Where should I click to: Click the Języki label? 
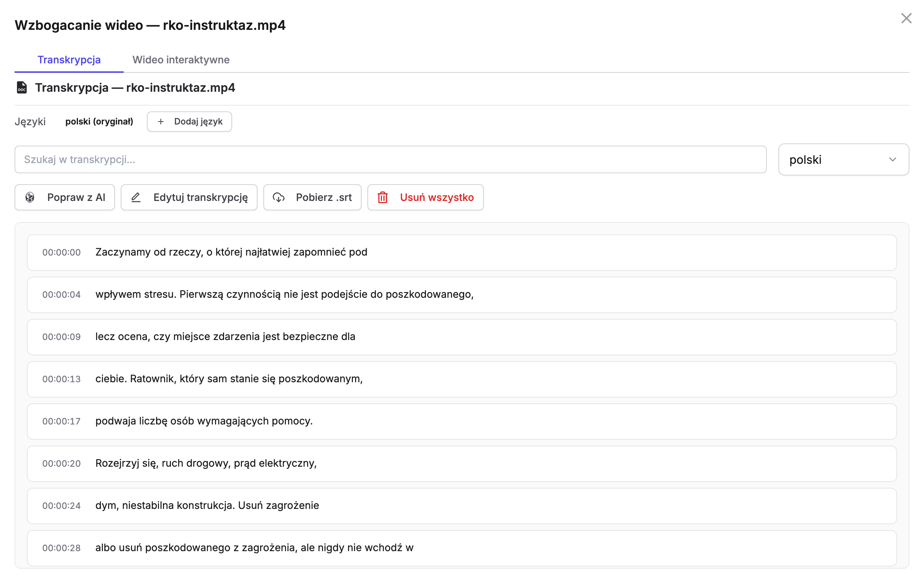tap(30, 122)
